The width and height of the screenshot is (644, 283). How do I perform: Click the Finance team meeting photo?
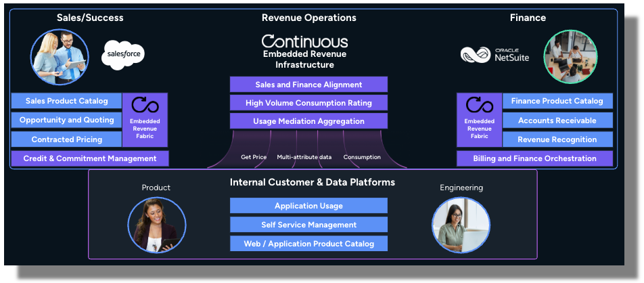pyautogui.click(x=570, y=56)
